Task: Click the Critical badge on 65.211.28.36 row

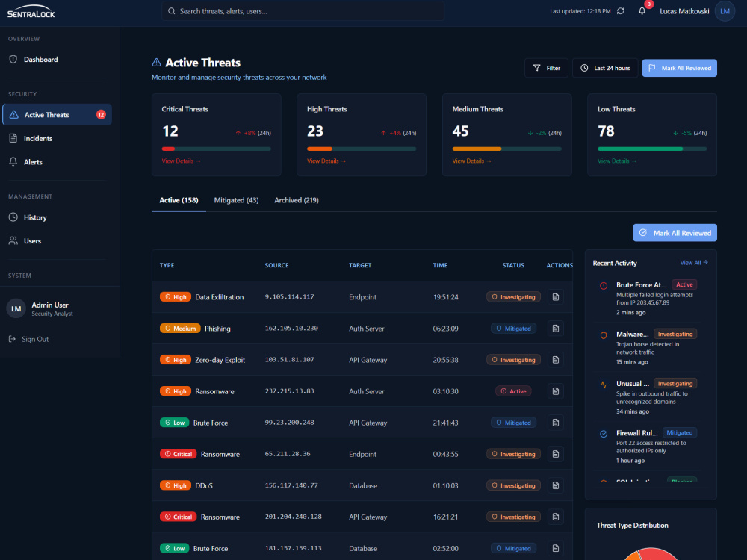Action: 179,454
